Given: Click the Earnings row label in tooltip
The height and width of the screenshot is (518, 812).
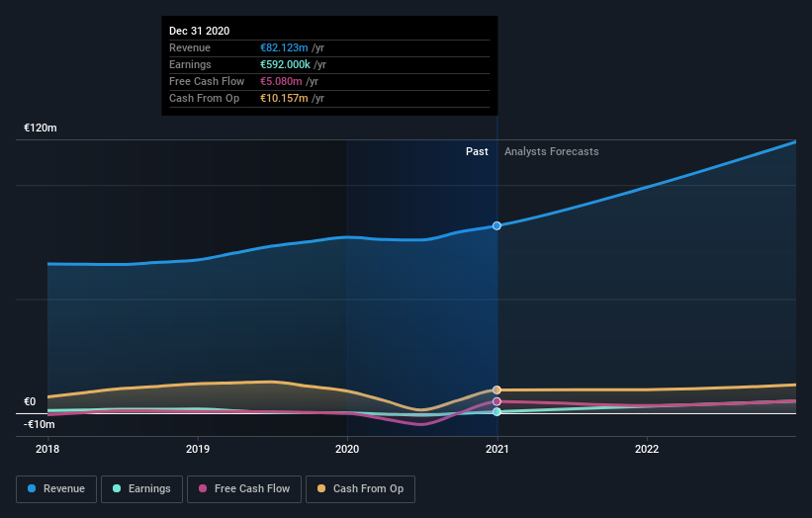Looking at the screenshot, I should coord(190,64).
